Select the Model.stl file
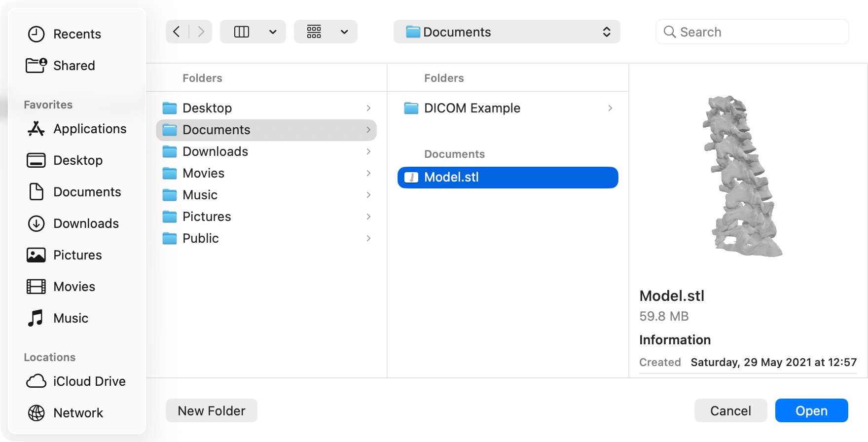Image resolution: width=868 pixels, height=442 pixels. (x=508, y=178)
